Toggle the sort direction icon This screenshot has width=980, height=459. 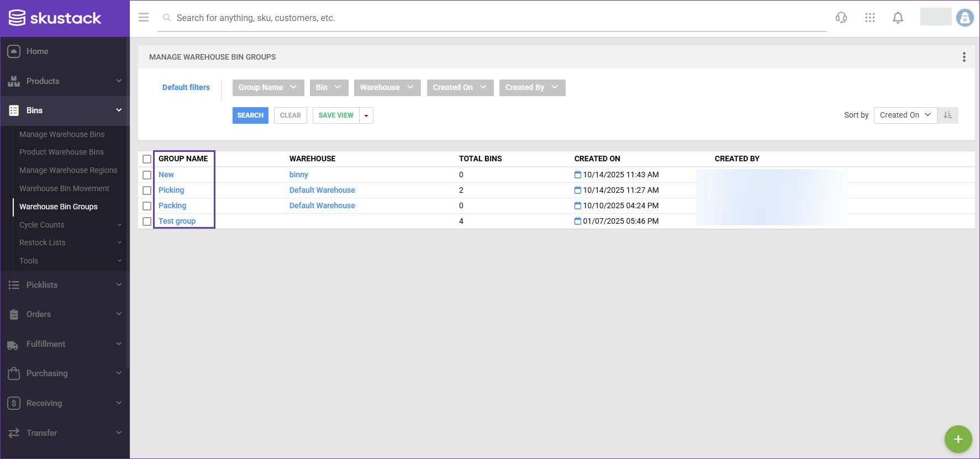click(948, 115)
